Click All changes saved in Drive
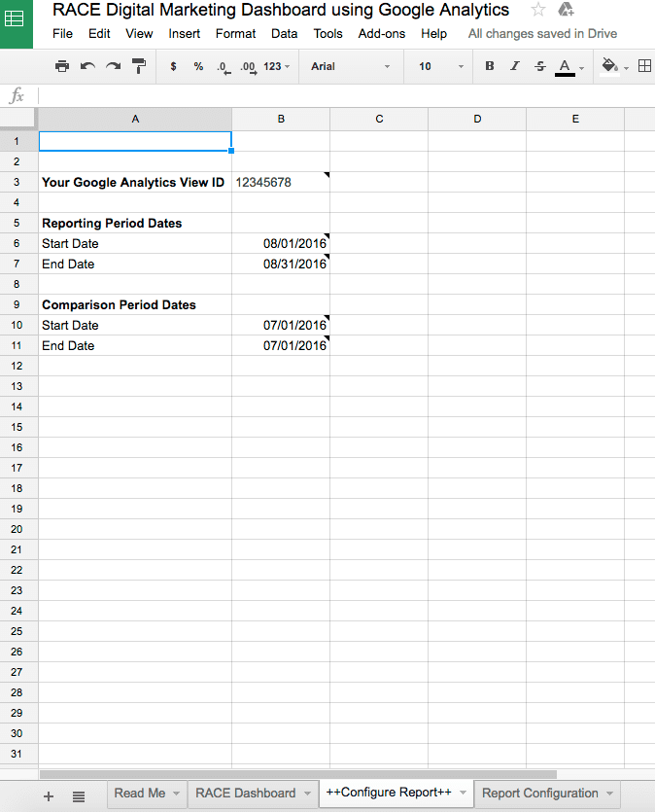The image size is (655, 812). click(542, 34)
